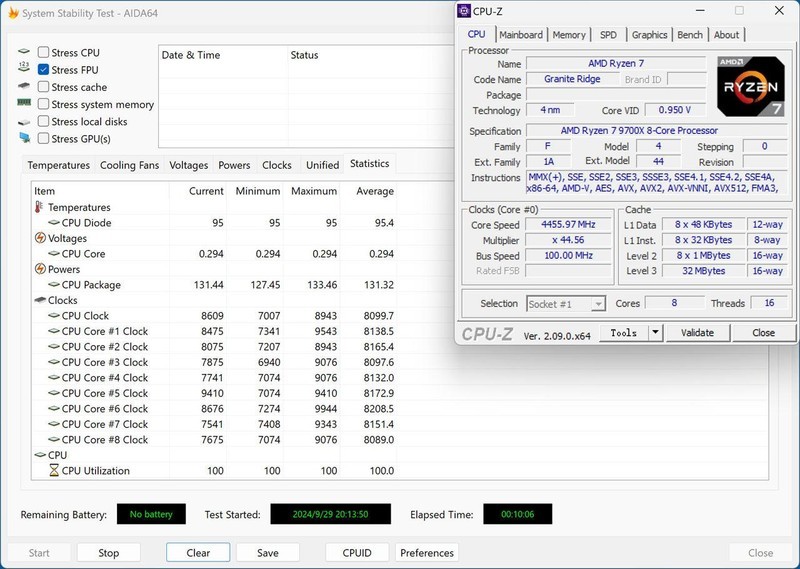This screenshot has height=569, width=800.
Task: Click the disk drive icon beside local disks
Action: [23, 122]
